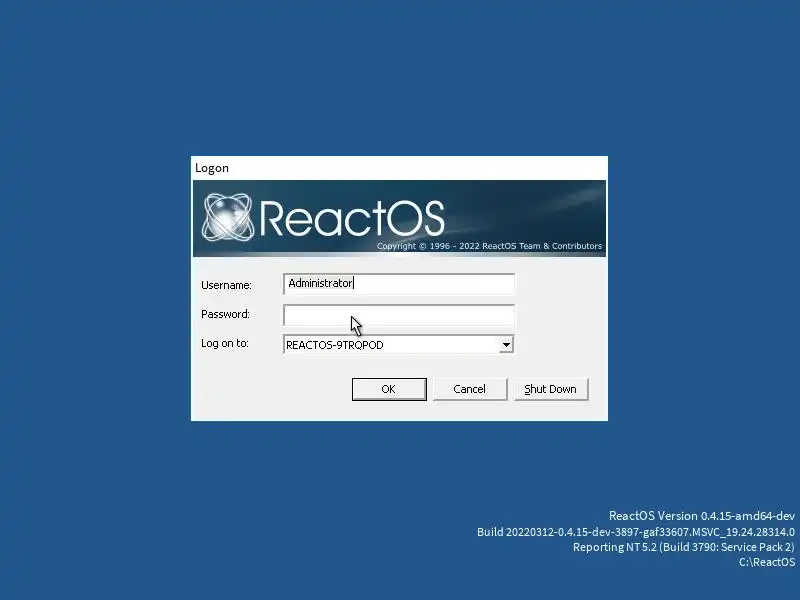The height and width of the screenshot is (600, 800).
Task: Click the C:\ReactOS path text
Action: pos(767,562)
